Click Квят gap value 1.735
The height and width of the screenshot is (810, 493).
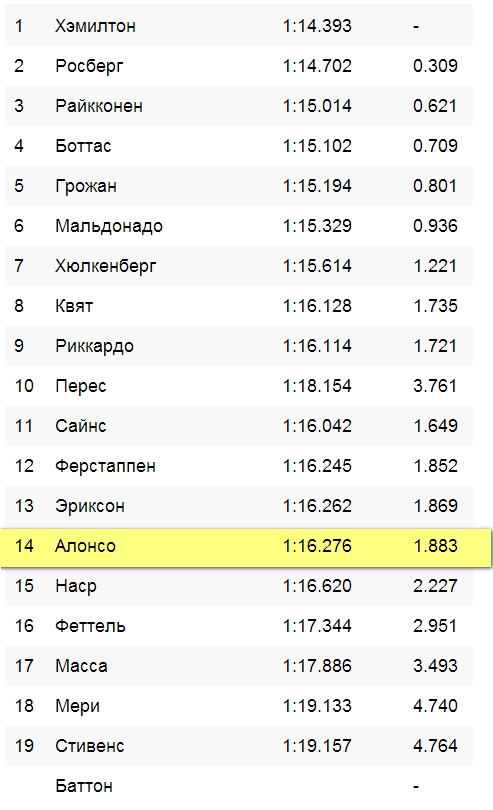pyautogui.click(x=435, y=306)
